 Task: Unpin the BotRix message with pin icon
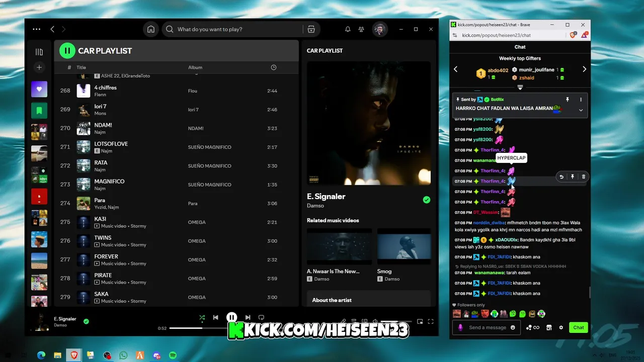(568, 100)
